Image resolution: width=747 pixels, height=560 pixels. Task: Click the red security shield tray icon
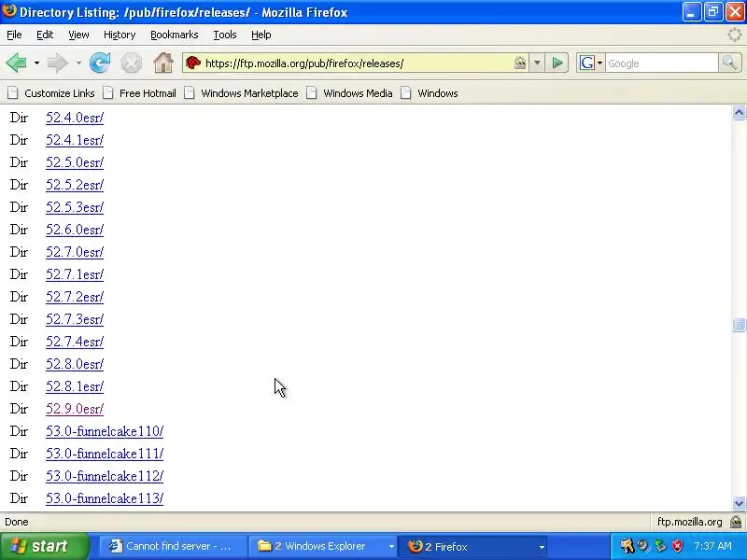coord(677,546)
